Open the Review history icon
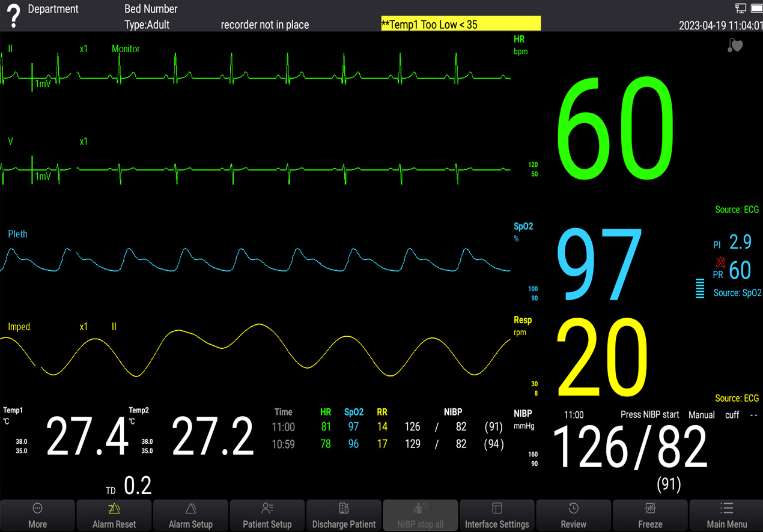763x532 pixels. (x=573, y=509)
